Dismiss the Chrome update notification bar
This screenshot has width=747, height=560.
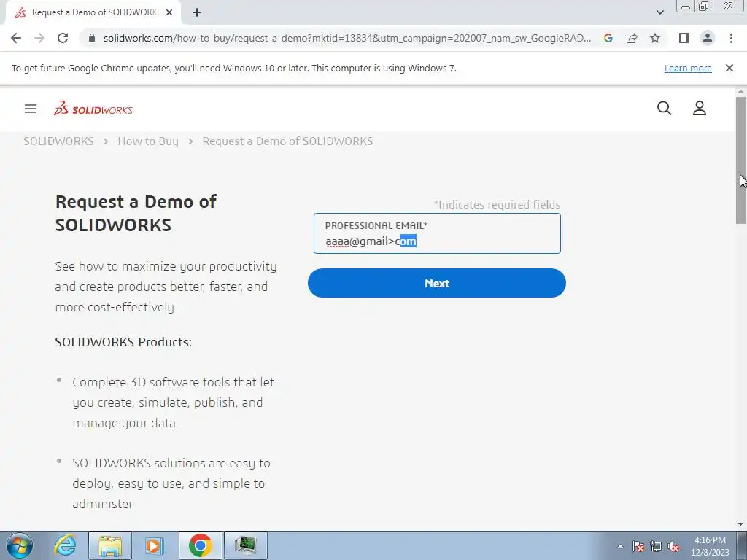729,68
